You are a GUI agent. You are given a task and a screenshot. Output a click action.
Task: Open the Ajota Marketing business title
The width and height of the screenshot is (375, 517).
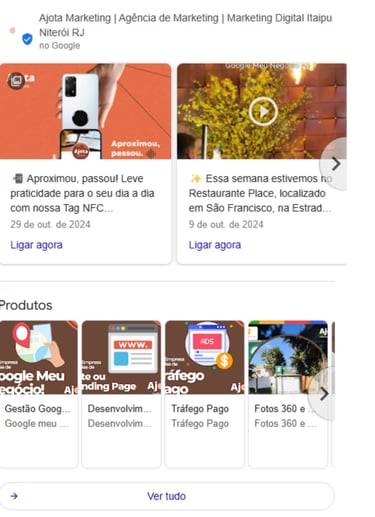click(185, 25)
